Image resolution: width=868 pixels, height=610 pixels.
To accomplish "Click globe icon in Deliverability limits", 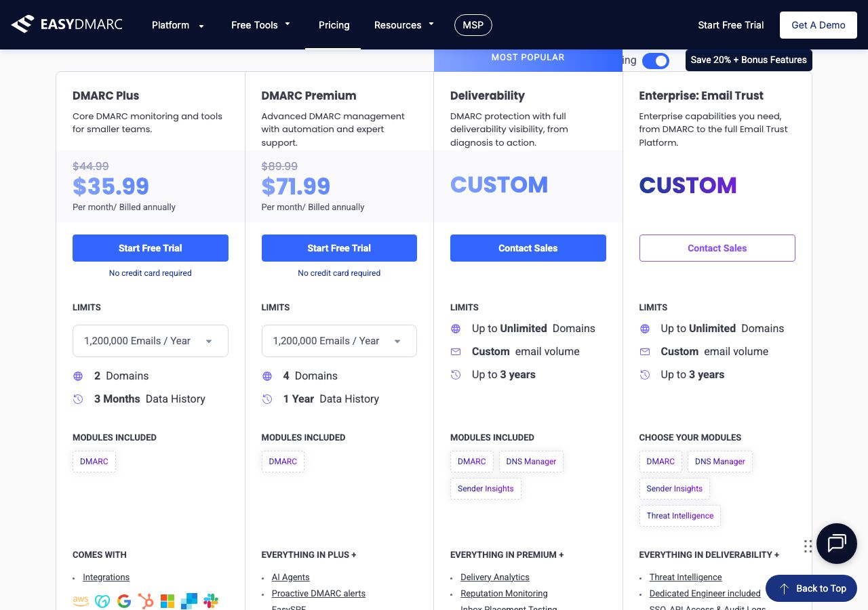I will pos(456,329).
